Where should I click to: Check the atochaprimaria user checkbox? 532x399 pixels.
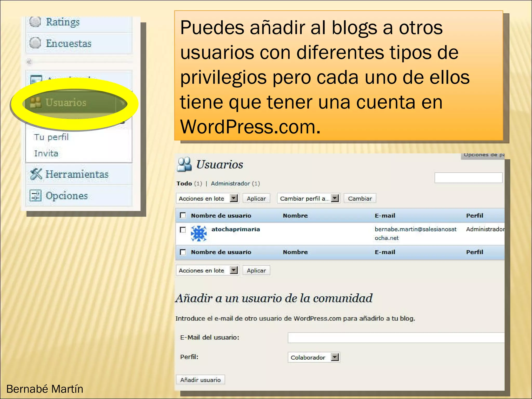(x=183, y=230)
